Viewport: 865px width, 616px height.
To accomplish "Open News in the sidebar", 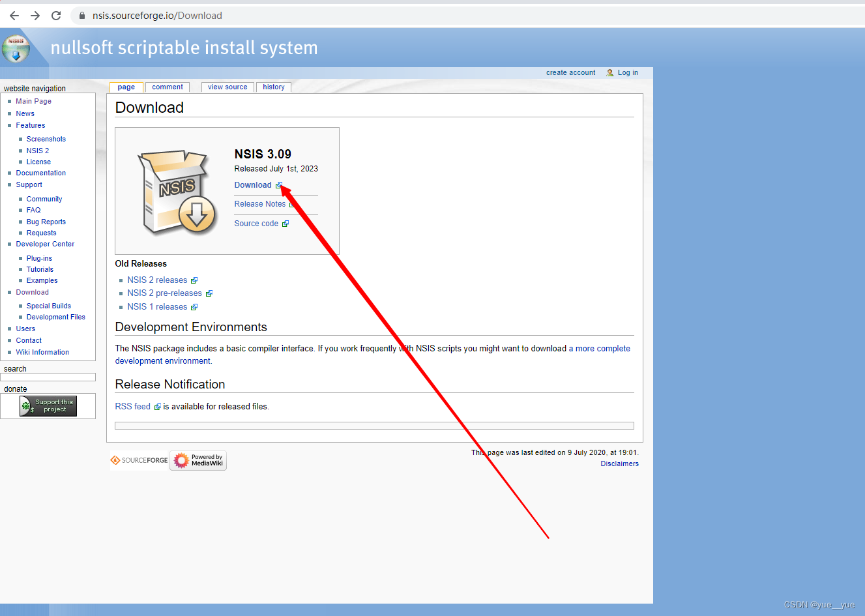I will [x=25, y=114].
